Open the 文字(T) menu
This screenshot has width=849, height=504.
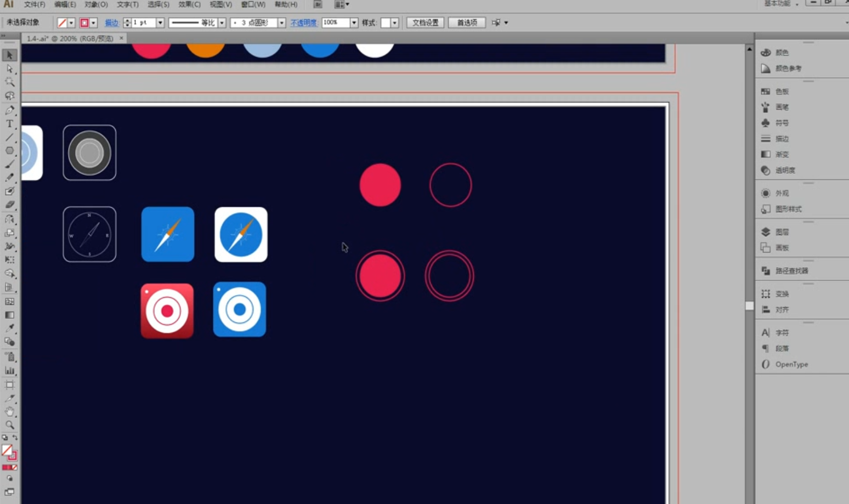(x=128, y=4)
